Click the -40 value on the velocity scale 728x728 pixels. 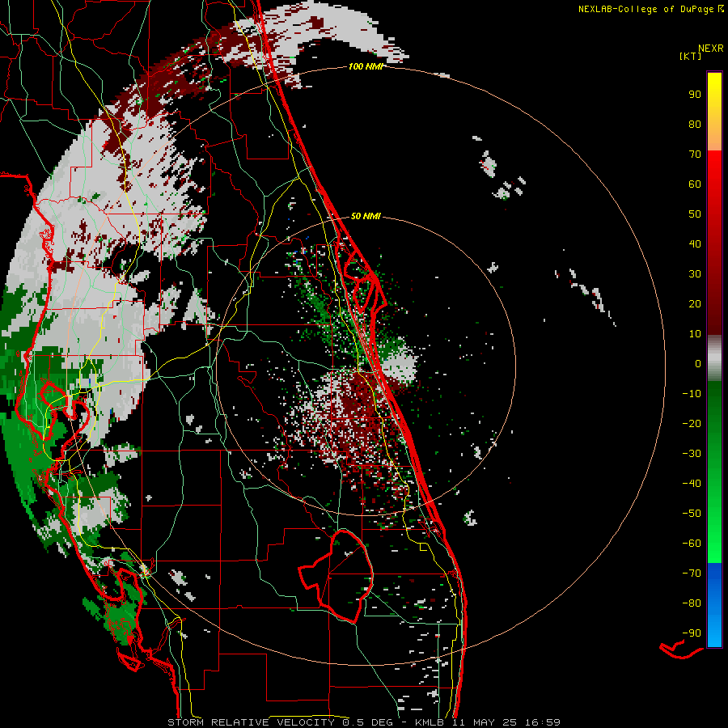click(692, 484)
